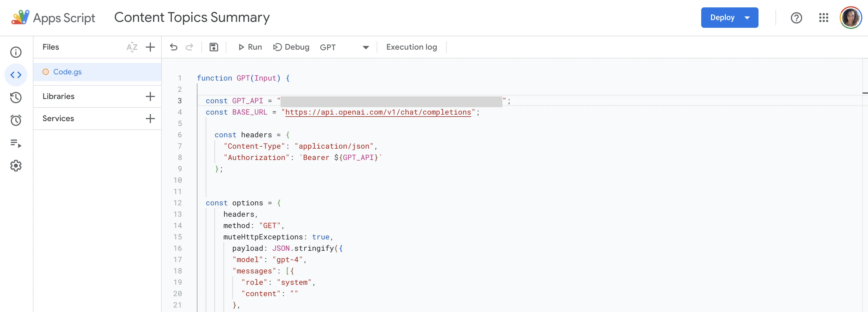Run the selected function
This screenshot has height=312, width=868.
pos(250,47)
